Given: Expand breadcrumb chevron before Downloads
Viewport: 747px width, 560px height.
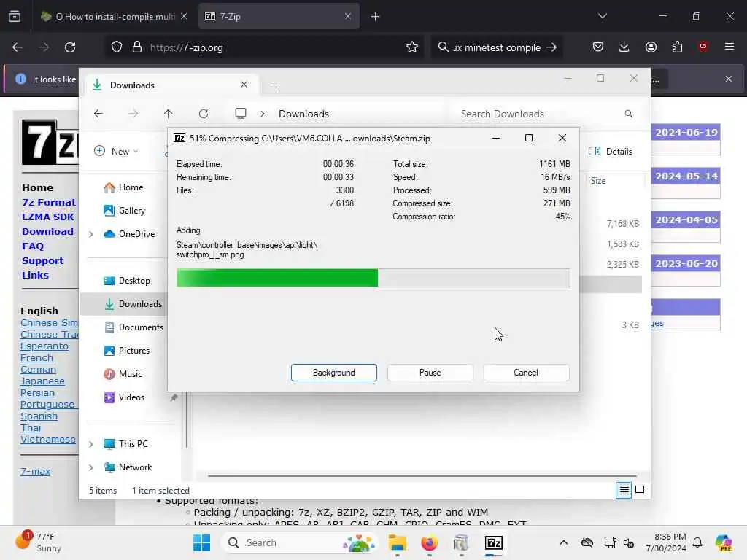Looking at the screenshot, I should click(263, 114).
